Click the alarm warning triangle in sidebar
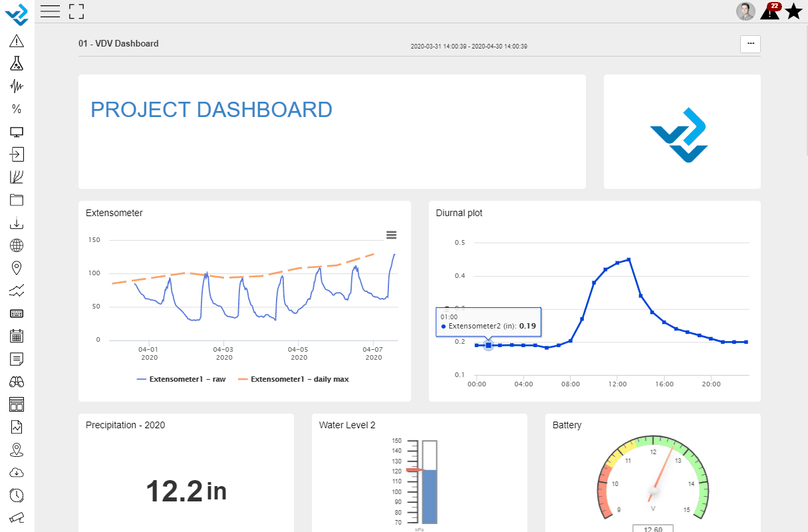 pyautogui.click(x=17, y=41)
